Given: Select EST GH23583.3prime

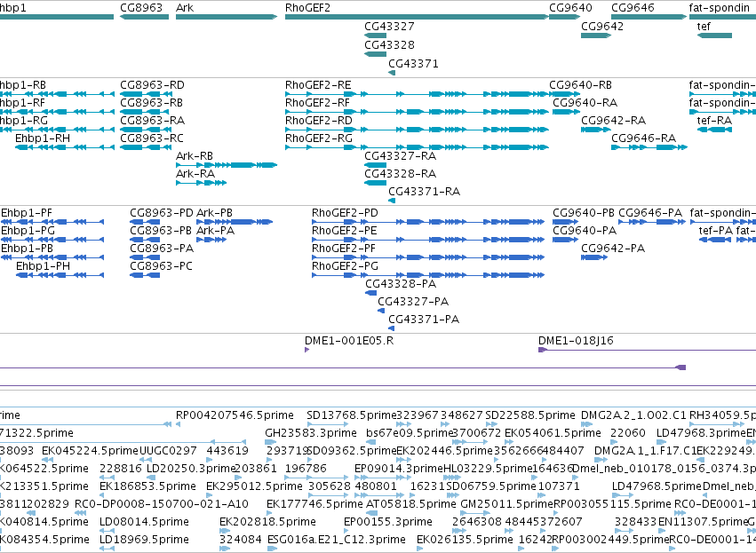Looking at the screenshot, I should [x=311, y=433].
